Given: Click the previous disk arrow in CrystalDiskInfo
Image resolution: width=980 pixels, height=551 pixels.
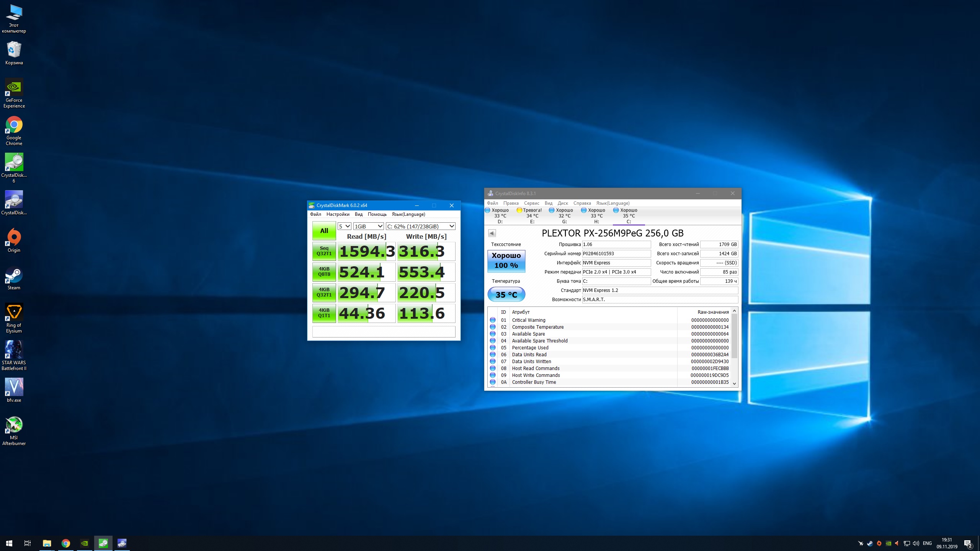Looking at the screenshot, I should pos(492,233).
